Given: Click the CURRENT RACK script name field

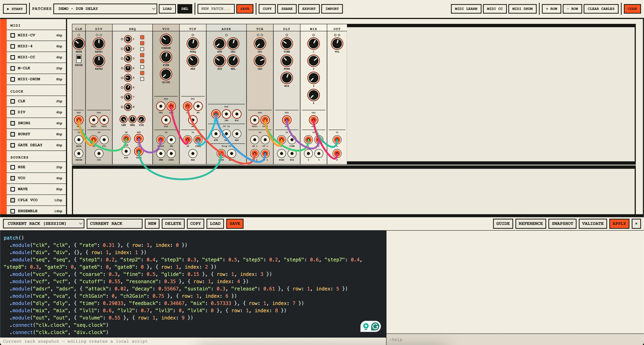Looking at the screenshot, I should point(114,224).
